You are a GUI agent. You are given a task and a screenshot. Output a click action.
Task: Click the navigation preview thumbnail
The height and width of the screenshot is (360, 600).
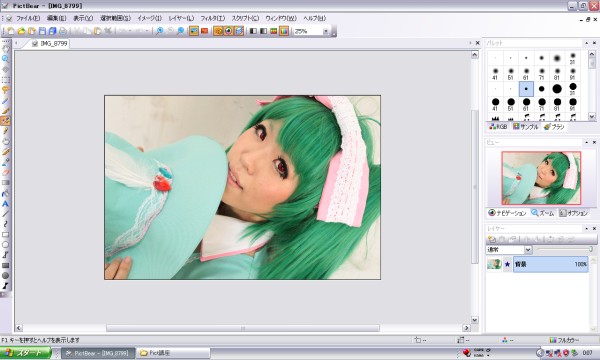click(x=541, y=178)
